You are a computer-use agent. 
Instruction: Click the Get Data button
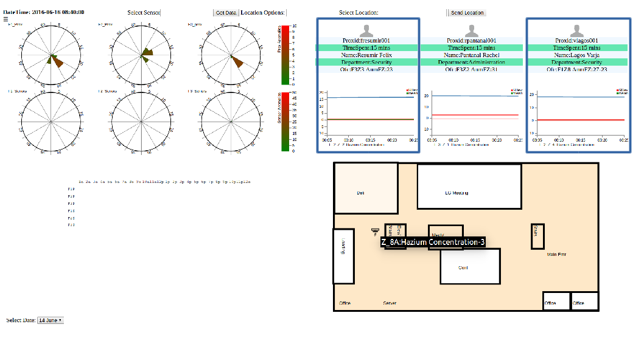[226, 13]
